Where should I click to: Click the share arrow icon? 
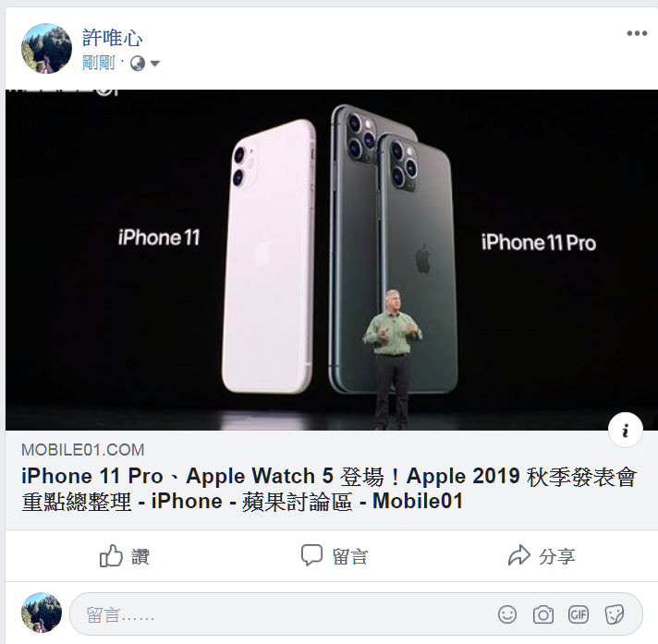tap(519, 554)
